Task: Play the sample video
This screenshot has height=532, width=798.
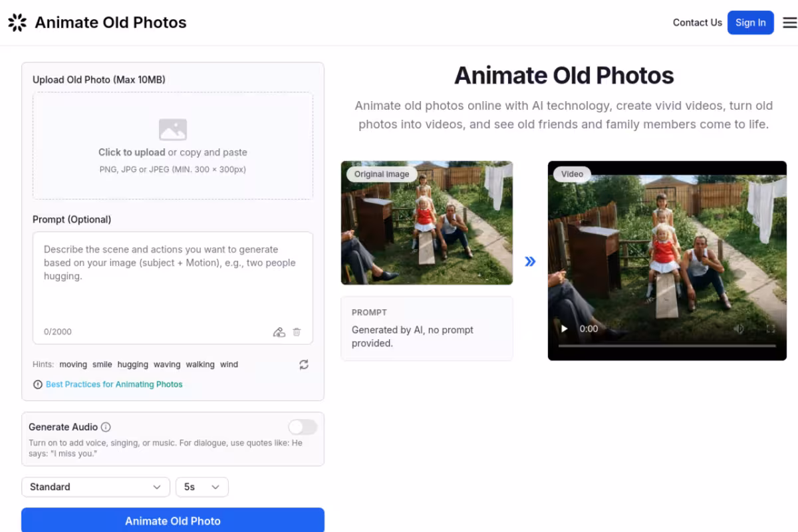Action: tap(565, 329)
